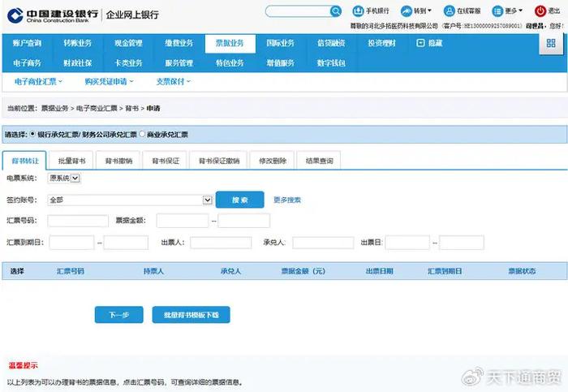Click the 票据金额 minimum field

[183, 221]
